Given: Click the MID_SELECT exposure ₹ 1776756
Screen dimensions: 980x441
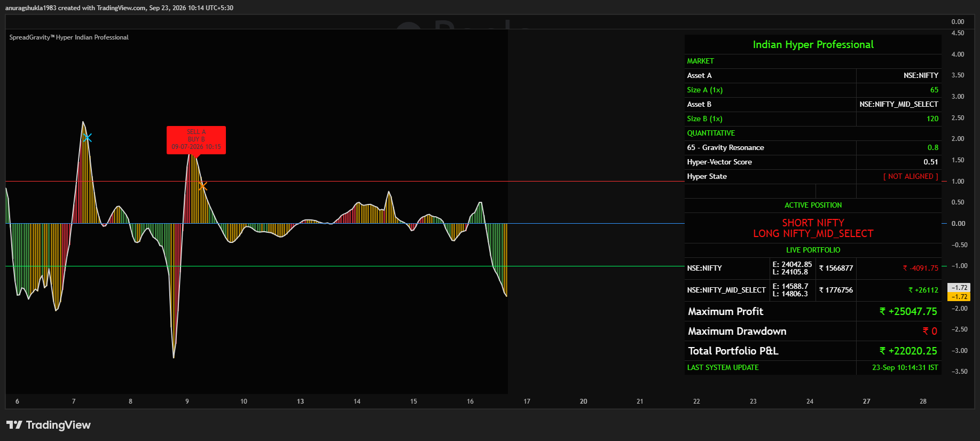Looking at the screenshot, I should tap(836, 290).
